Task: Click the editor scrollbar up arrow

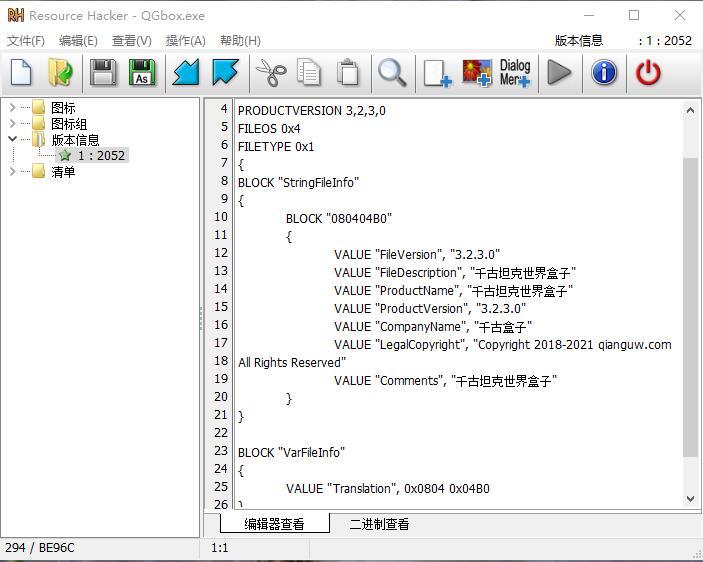Action: (690, 110)
